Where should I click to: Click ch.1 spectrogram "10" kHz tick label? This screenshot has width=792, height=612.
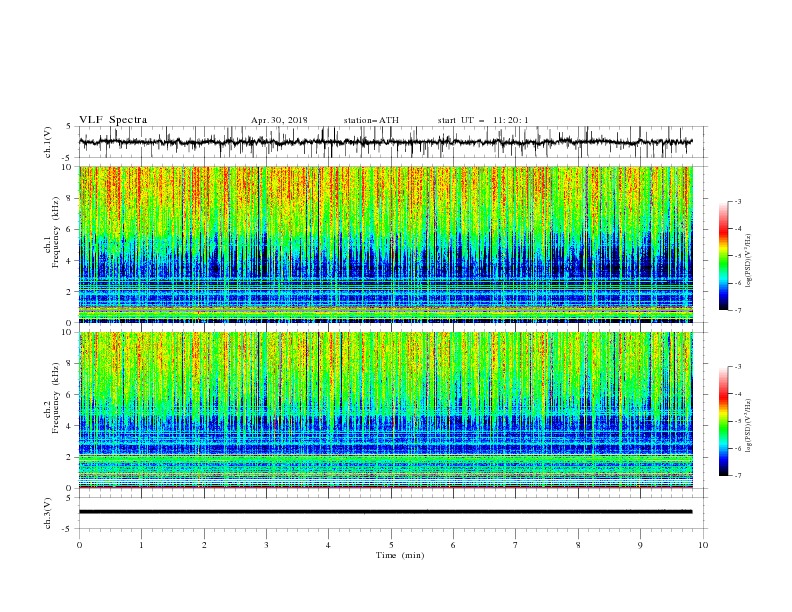pyautogui.click(x=68, y=167)
